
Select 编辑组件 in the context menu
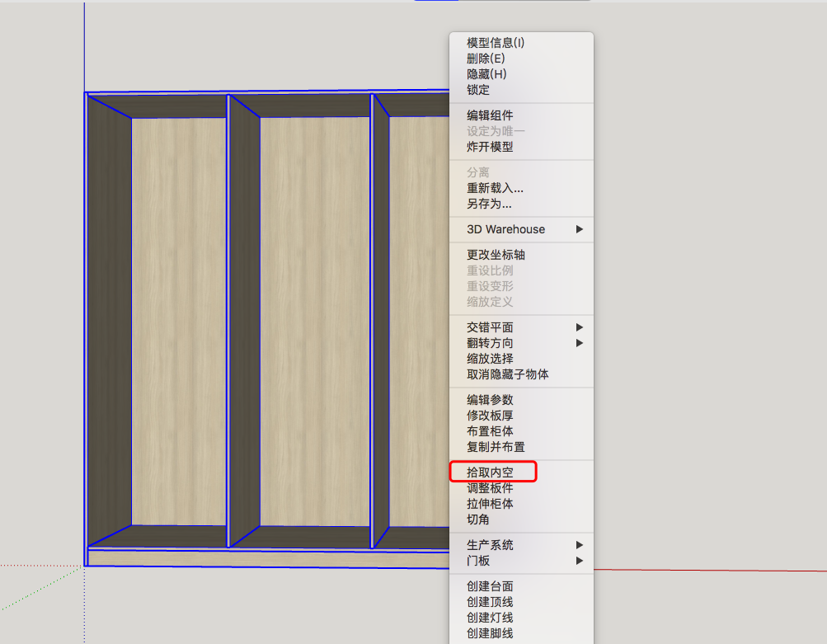click(x=490, y=115)
